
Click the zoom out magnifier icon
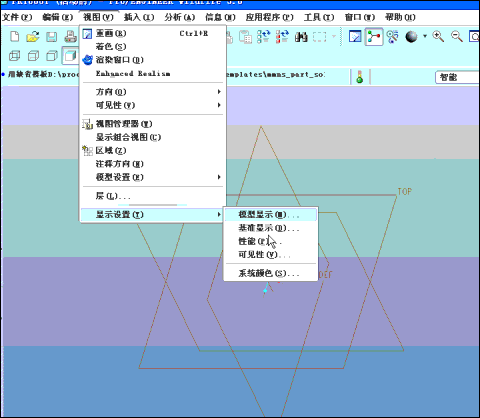[x=457, y=36]
